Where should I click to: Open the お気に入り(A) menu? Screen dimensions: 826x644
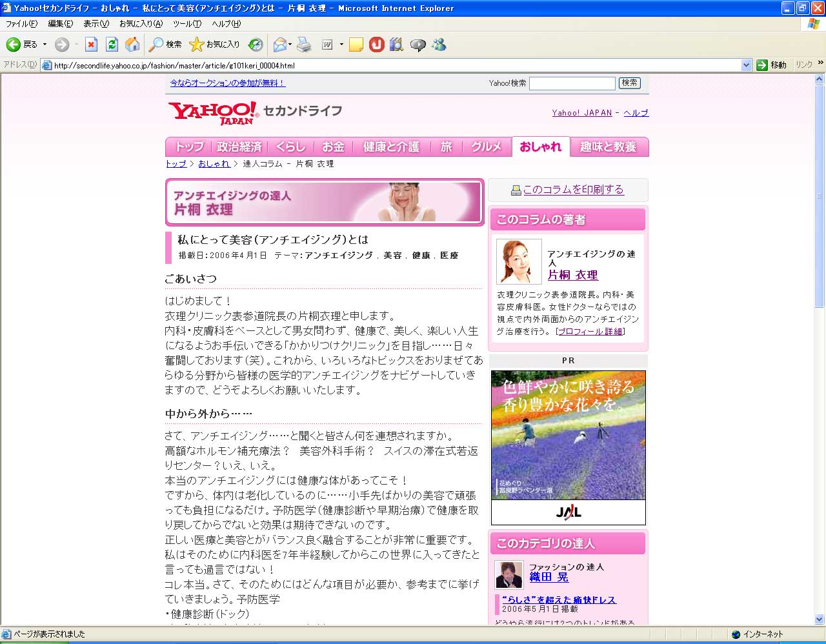pos(141,24)
